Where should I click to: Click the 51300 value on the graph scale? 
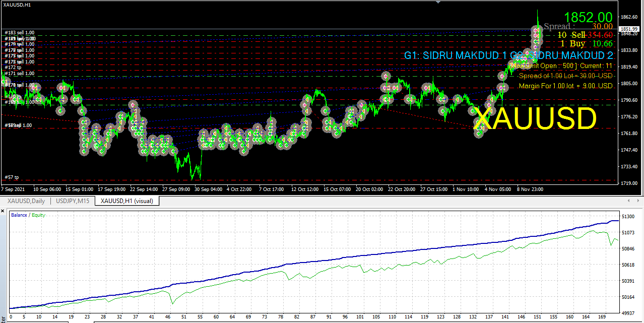628,216
